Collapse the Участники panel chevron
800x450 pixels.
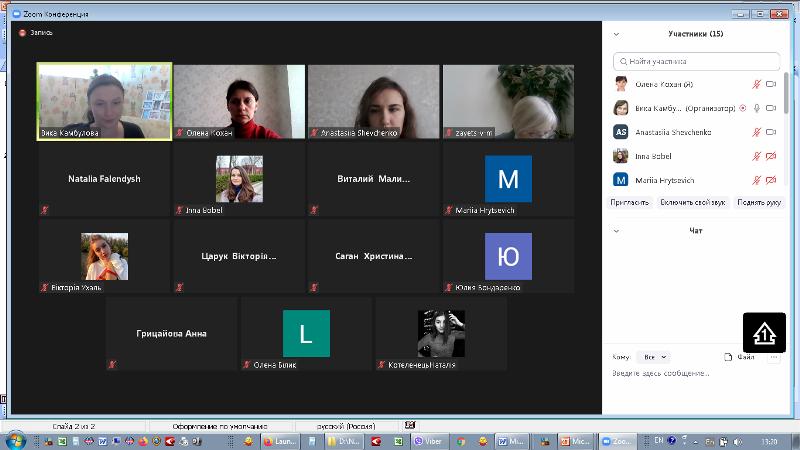coord(616,34)
